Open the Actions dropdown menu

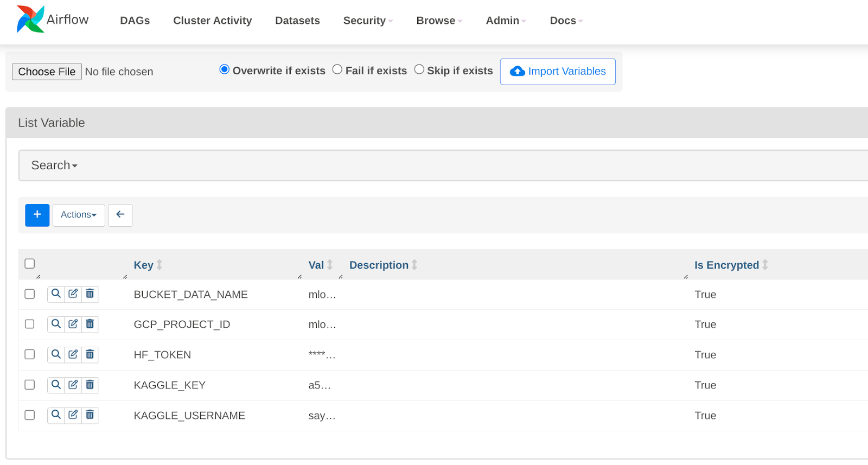pyautogui.click(x=79, y=215)
